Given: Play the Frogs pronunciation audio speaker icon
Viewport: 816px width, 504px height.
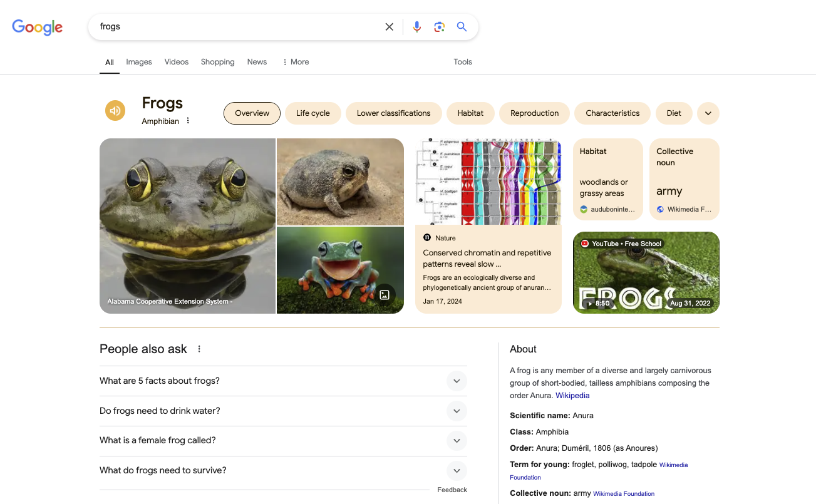Looking at the screenshot, I should (115, 110).
